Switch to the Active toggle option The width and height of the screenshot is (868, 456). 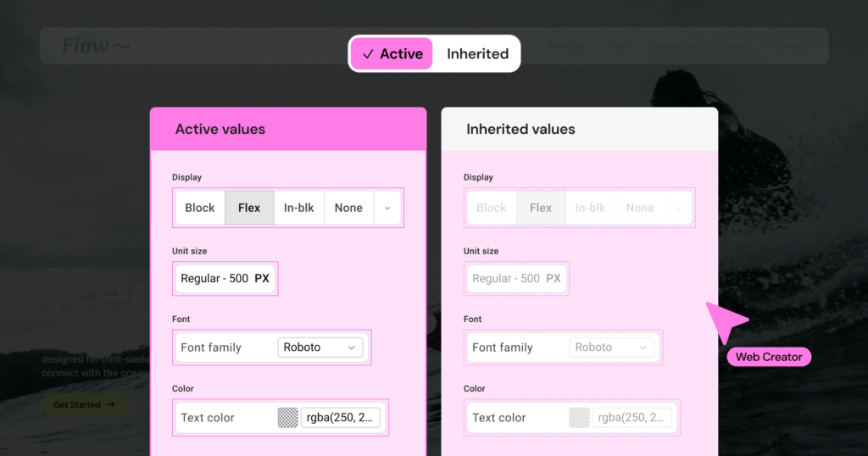pos(392,54)
